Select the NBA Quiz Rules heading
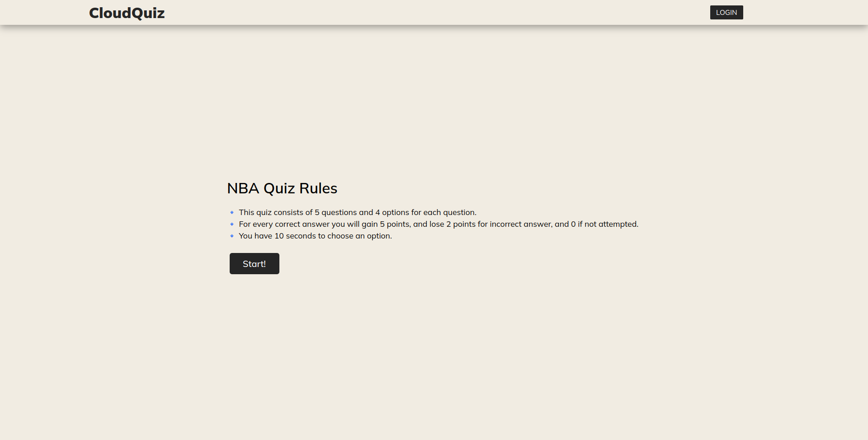 pos(282,188)
